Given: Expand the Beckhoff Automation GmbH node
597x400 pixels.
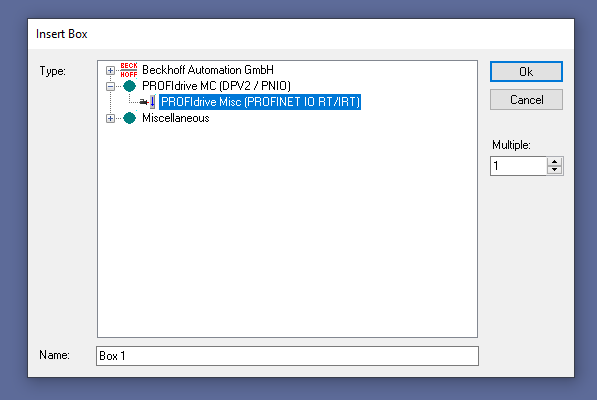Looking at the screenshot, I should (110, 70).
